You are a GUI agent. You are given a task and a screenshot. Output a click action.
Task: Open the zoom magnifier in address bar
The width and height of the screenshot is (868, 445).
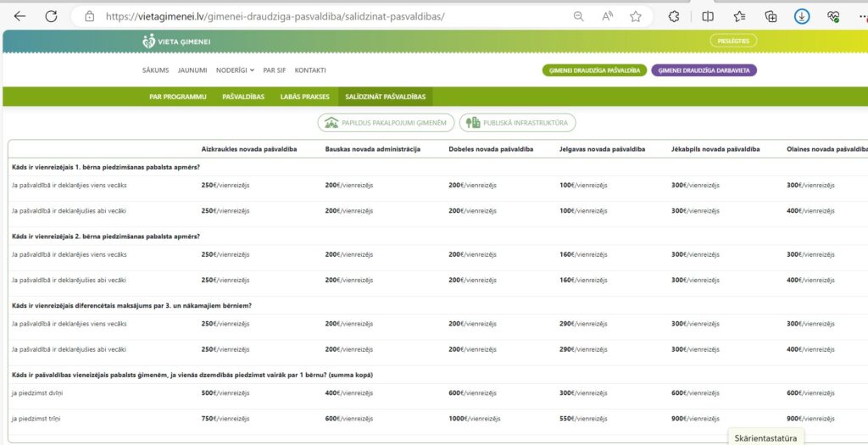[578, 16]
